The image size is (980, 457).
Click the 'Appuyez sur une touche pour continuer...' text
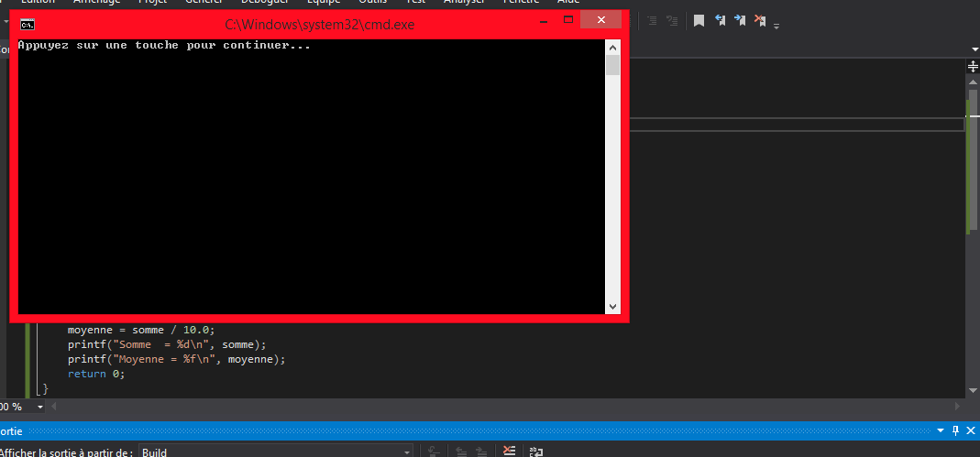(x=164, y=46)
